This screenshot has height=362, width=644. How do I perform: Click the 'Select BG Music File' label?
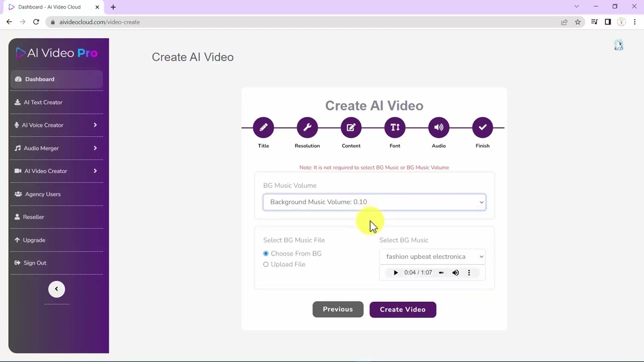[294, 240]
